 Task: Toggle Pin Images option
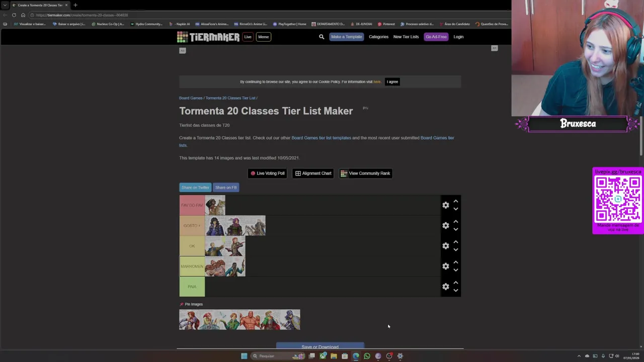click(x=191, y=304)
